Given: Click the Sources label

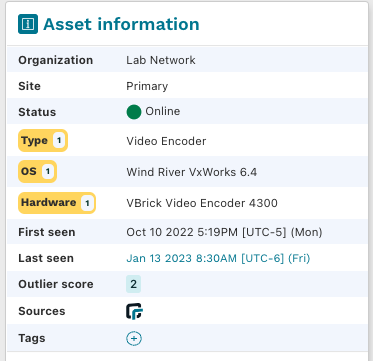Looking at the screenshot, I should point(42,311).
